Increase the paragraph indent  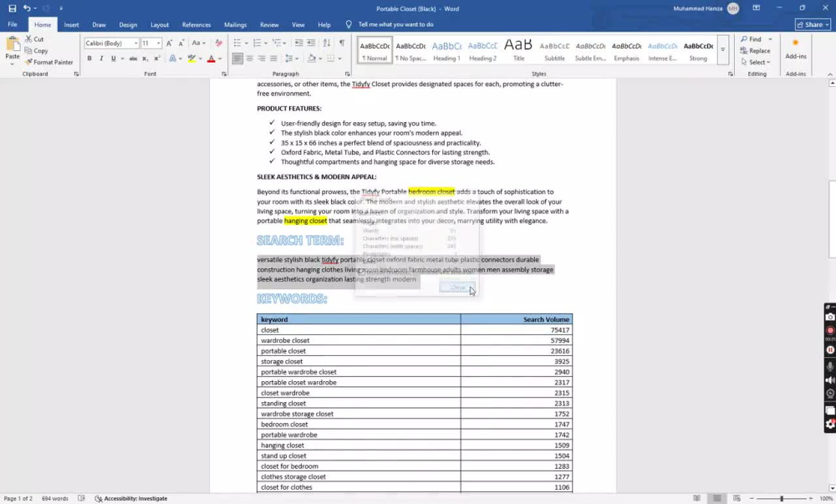coord(311,43)
